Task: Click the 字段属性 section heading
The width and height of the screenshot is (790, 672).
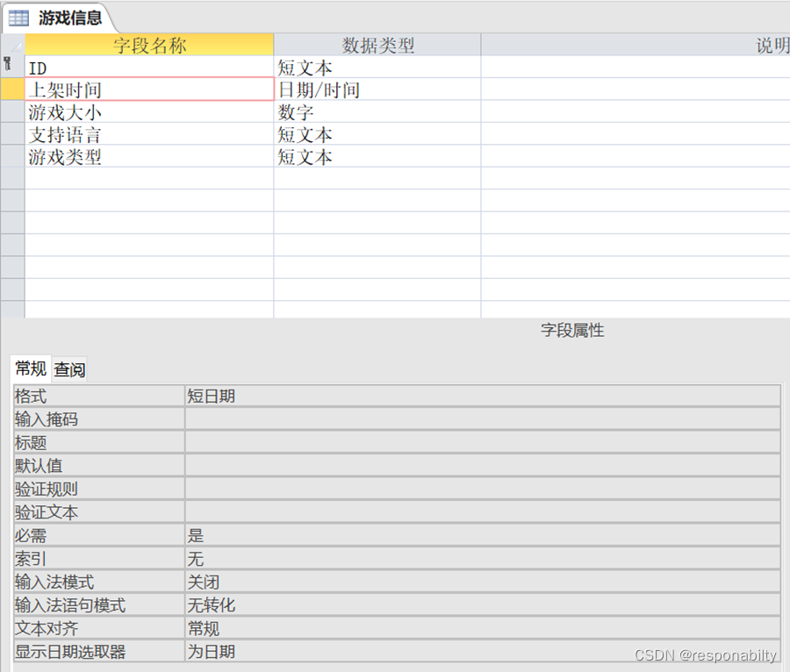Action: [x=572, y=330]
